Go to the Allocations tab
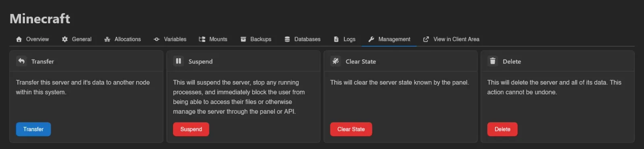Screen dimensions: 644x149 pos(122,39)
